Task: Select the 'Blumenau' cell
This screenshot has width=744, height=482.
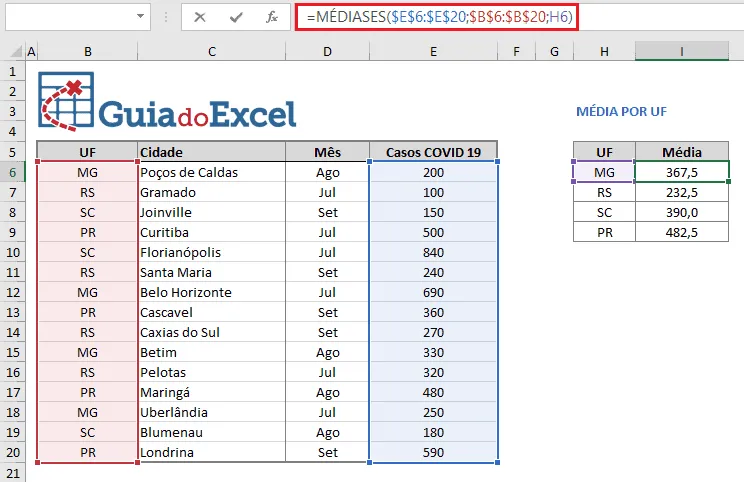Action: (212, 432)
